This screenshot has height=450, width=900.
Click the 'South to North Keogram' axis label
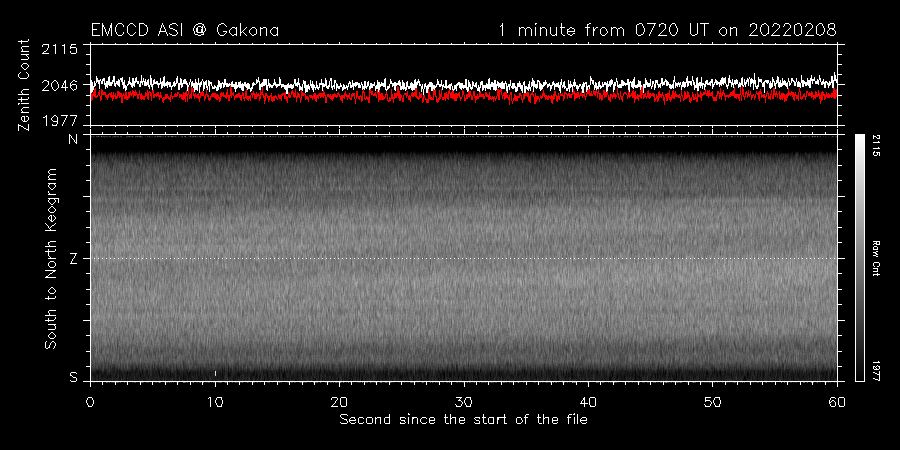(51, 258)
